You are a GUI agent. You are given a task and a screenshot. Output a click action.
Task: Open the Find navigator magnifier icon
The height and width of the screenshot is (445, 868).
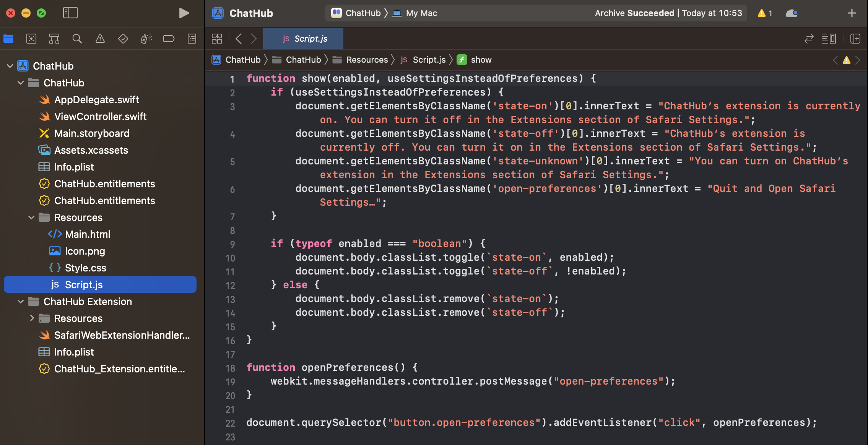[x=77, y=39]
